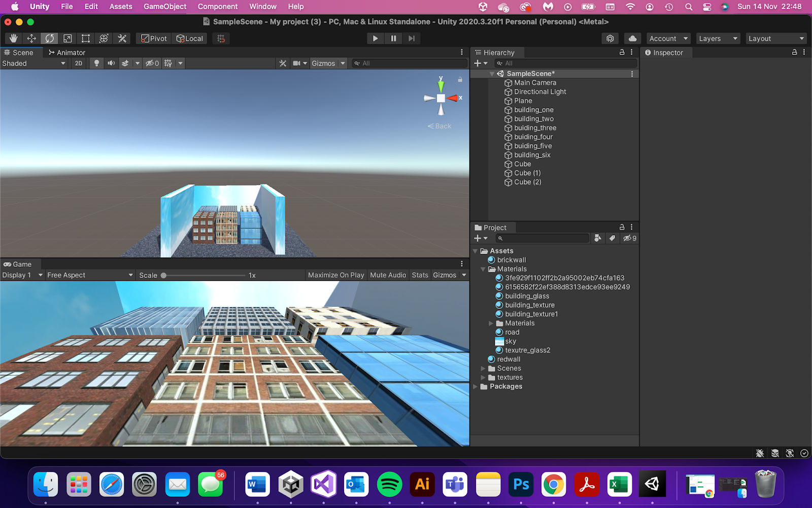
Task: Select building_one object in Hierarchy
Action: coord(533,110)
